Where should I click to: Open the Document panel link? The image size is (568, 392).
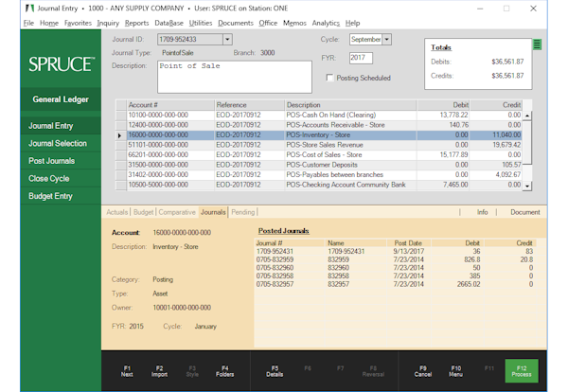click(x=524, y=212)
